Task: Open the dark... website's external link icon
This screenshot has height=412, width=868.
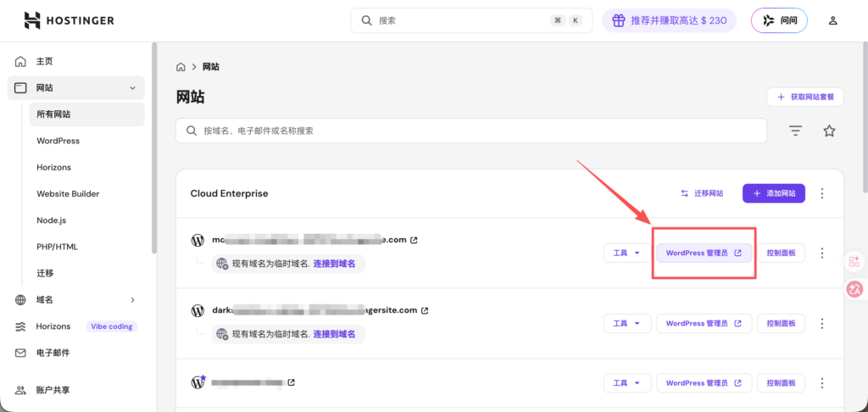Action: coord(425,310)
